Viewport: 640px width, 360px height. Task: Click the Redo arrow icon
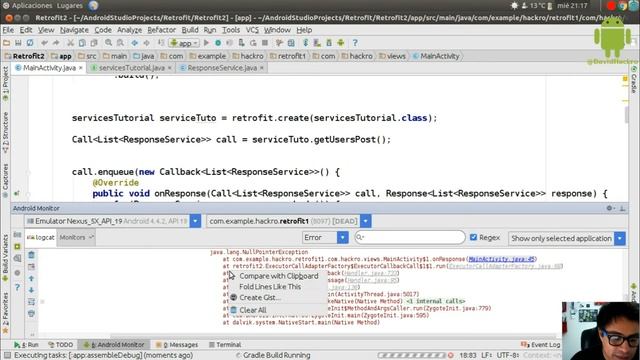(x=56, y=43)
